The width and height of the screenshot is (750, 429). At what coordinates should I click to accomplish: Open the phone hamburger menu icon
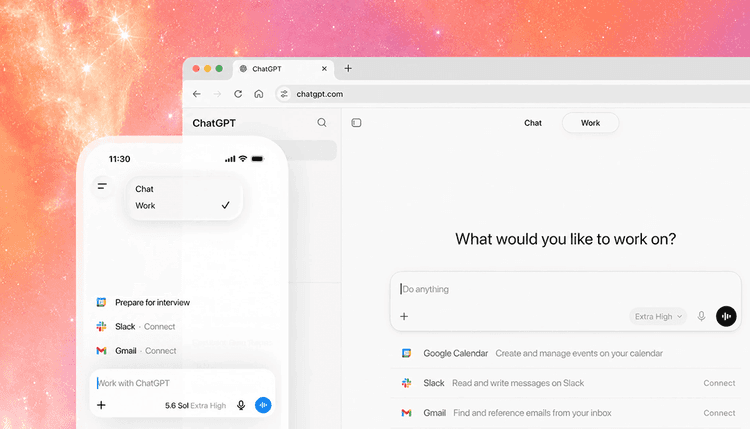(x=102, y=186)
